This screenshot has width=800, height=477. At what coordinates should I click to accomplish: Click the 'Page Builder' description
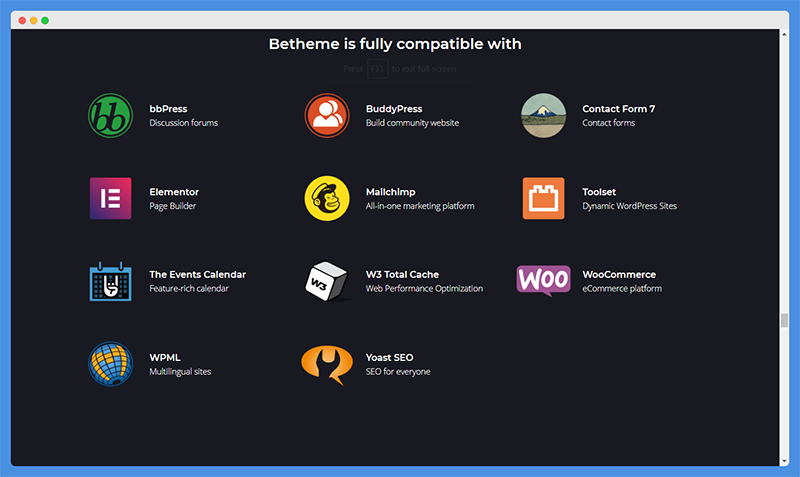[x=172, y=206]
